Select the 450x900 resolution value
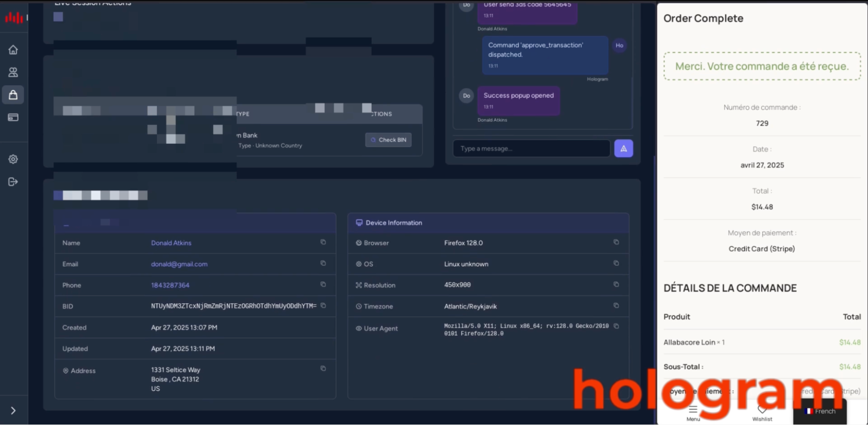The width and height of the screenshot is (868, 425). 457,285
